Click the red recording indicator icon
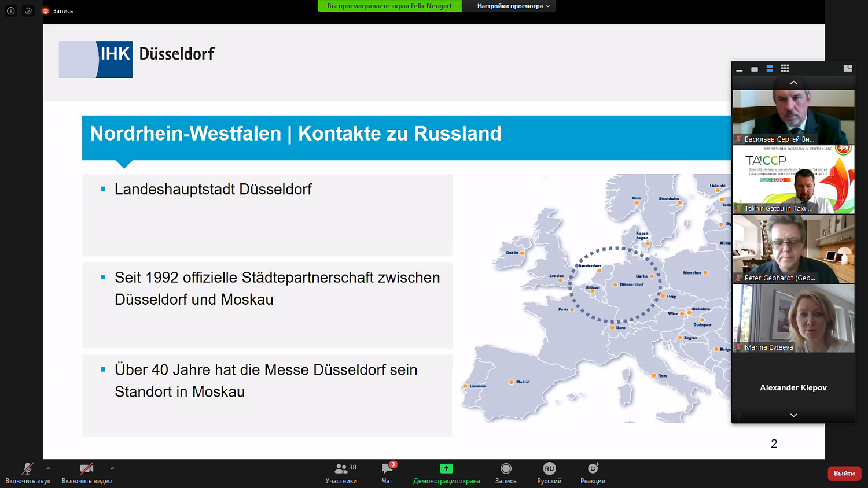Screen dimensions: 868x488 point(46,11)
